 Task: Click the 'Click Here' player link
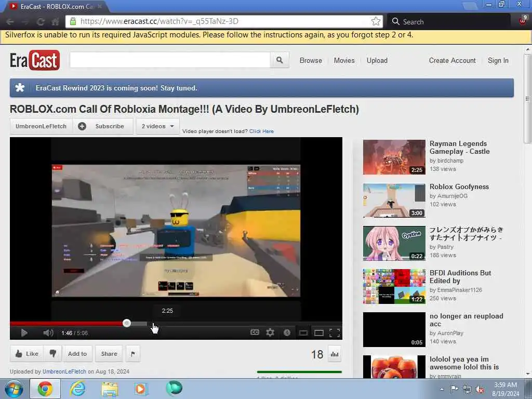click(262, 131)
